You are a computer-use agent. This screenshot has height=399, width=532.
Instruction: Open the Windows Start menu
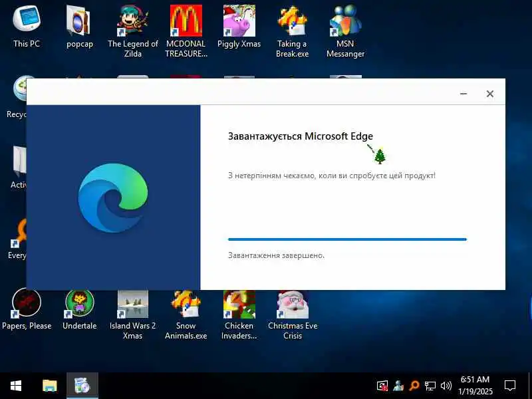16,386
